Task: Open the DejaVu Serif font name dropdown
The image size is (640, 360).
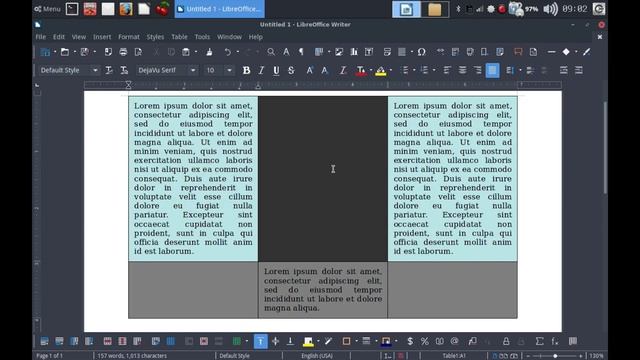Action: [193, 70]
